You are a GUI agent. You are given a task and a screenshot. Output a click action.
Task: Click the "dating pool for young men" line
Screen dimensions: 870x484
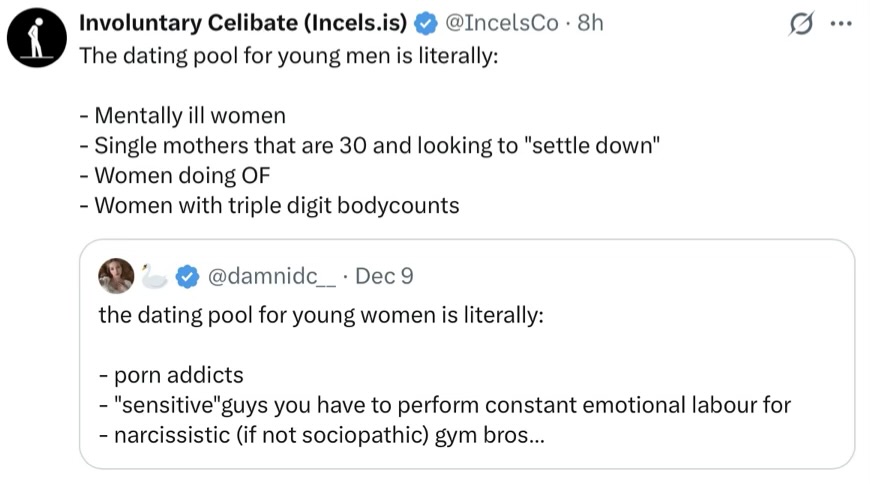tap(287, 54)
